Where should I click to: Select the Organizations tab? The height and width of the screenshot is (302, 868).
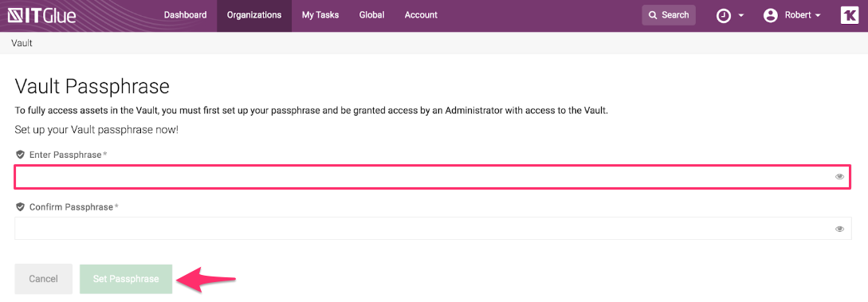(x=254, y=15)
